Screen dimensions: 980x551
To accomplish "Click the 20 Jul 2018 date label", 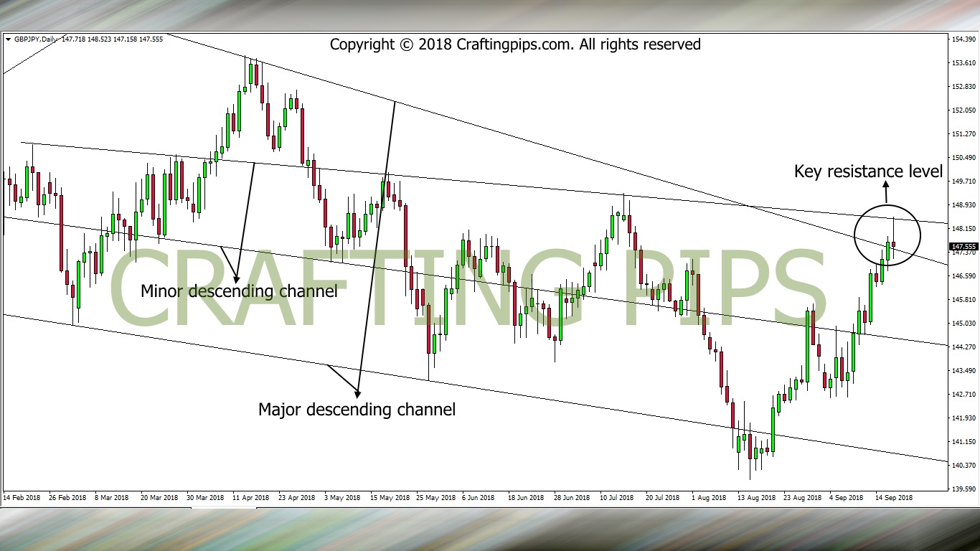I will coord(664,497).
